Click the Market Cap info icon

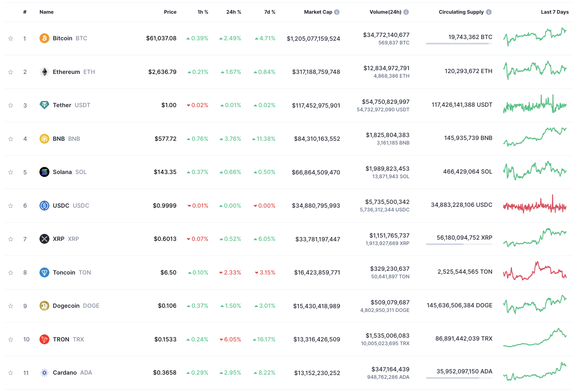(337, 12)
